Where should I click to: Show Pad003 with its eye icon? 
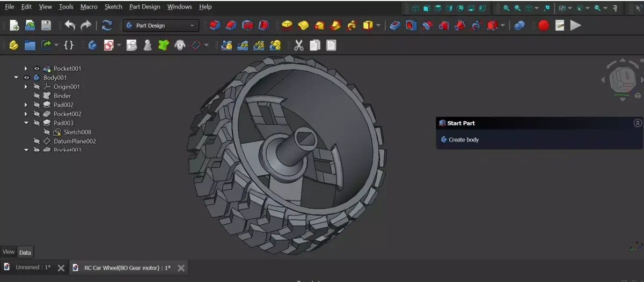click(x=36, y=123)
